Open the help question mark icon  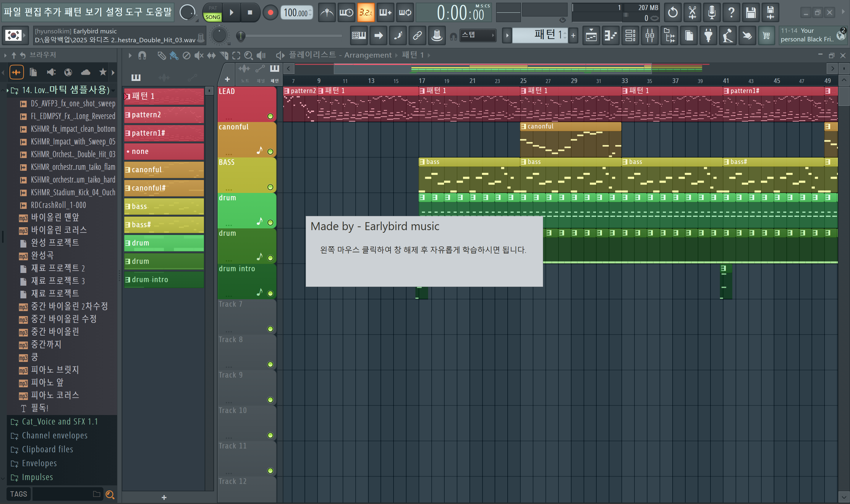(x=731, y=13)
